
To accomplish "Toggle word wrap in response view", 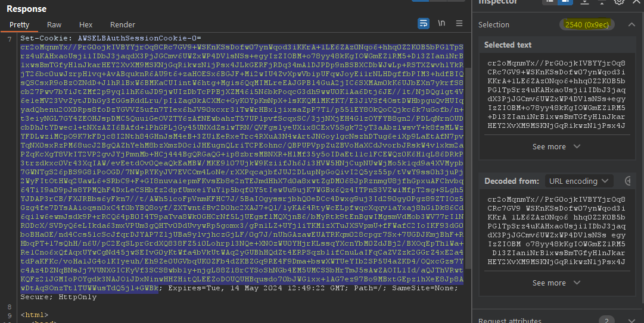I will tap(424, 23).
